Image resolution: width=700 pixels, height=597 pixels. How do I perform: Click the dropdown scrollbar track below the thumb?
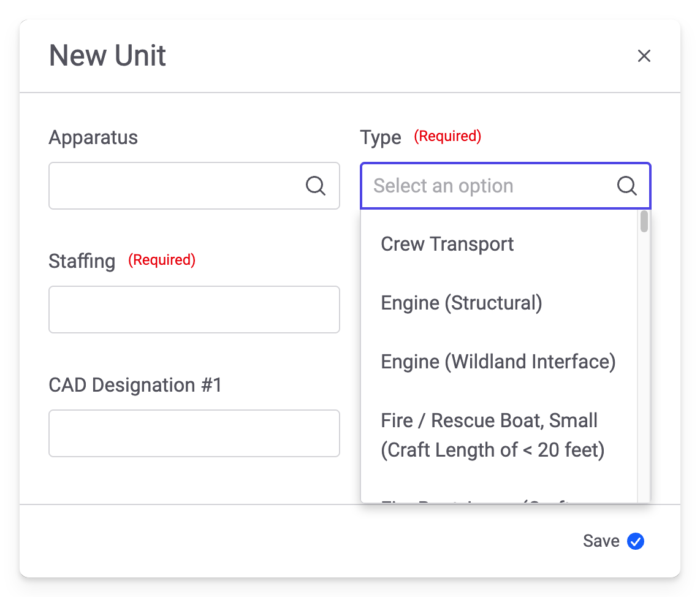point(644,368)
